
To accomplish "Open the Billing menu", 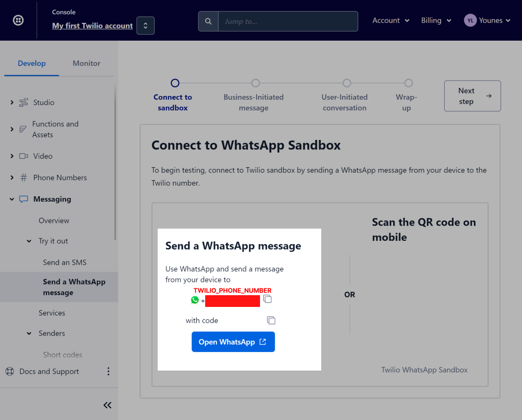I will pos(436,20).
